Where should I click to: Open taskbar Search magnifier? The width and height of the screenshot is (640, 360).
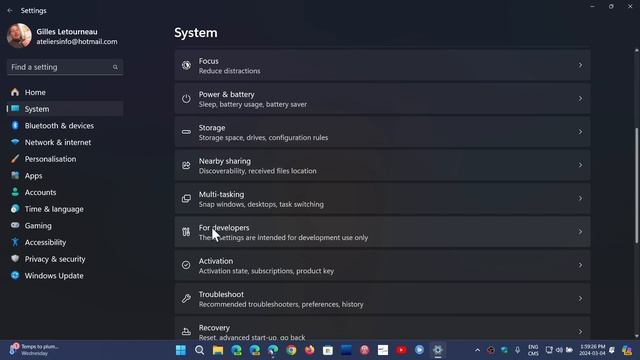(199, 350)
